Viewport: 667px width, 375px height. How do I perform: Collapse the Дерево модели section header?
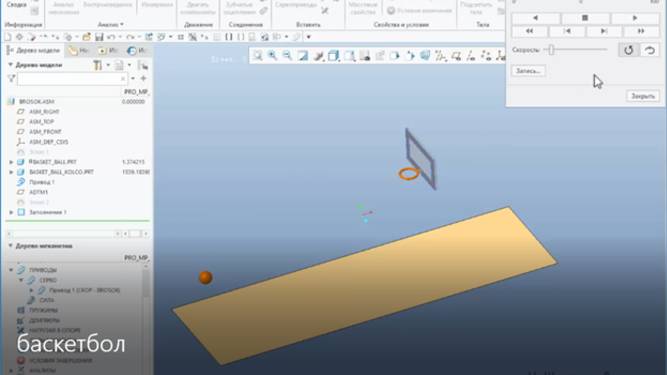[11, 65]
